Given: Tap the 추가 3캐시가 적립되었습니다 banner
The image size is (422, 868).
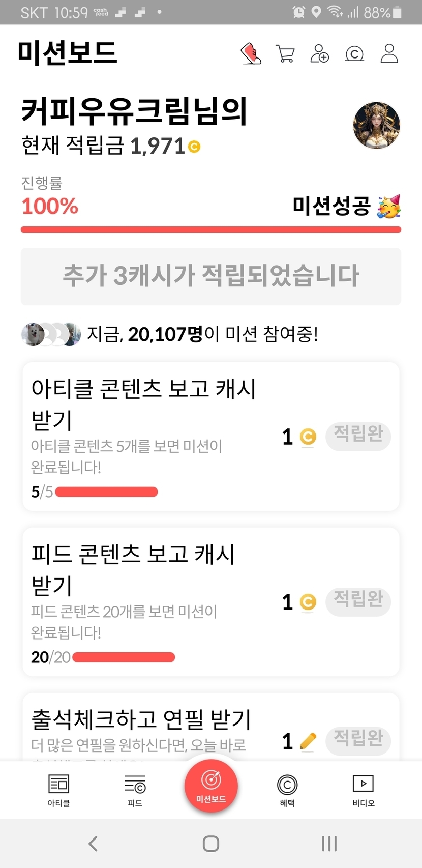Looking at the screenshot, I should pos(211,276).
